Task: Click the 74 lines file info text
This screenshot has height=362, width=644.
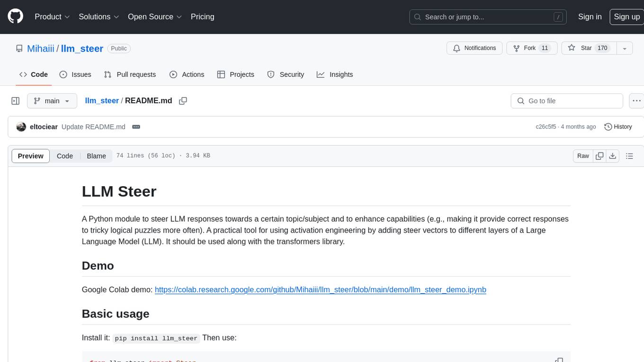Action: (163, 156)
